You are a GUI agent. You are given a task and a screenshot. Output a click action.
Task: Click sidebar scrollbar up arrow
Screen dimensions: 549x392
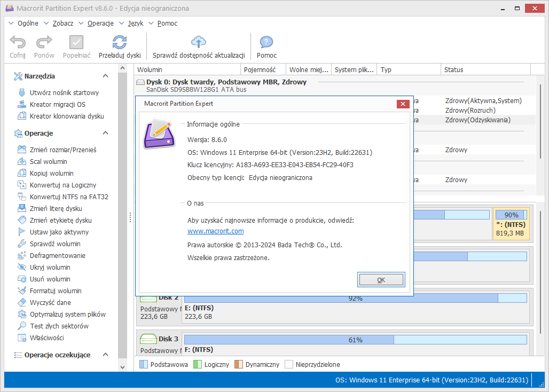point(122,68)
